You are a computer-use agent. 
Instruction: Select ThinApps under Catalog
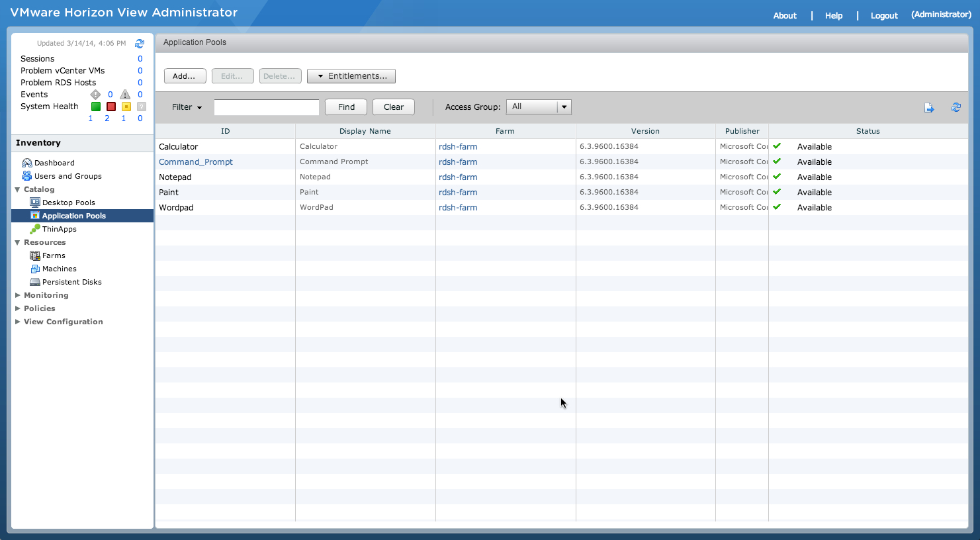click(59, 229)
